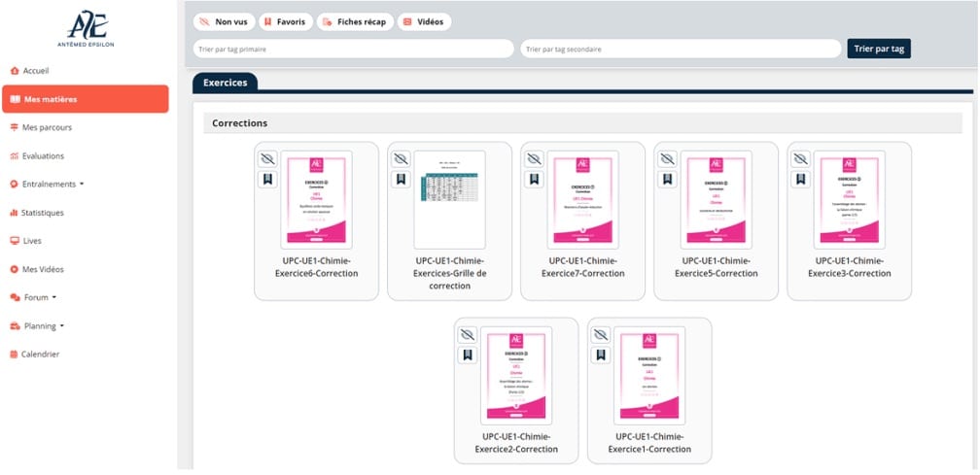The height and width of the screenshot is (475, 980).
Task: Open the Exercice6-Correction thumbnail
Action: (x=316, y=200)
